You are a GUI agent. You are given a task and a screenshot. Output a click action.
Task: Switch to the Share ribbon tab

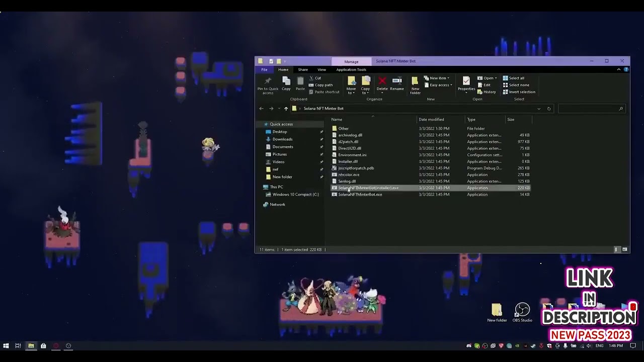[x=303, y=69]
